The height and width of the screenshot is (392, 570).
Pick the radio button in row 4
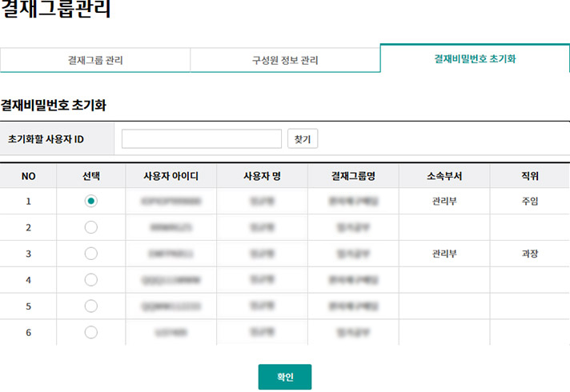[91, 280]
